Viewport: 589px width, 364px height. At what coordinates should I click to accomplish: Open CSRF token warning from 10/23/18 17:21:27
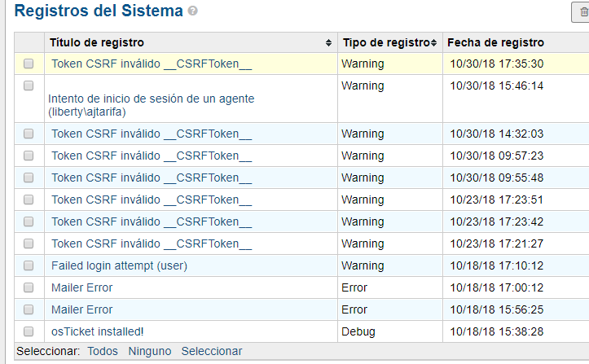click(152, 243)
